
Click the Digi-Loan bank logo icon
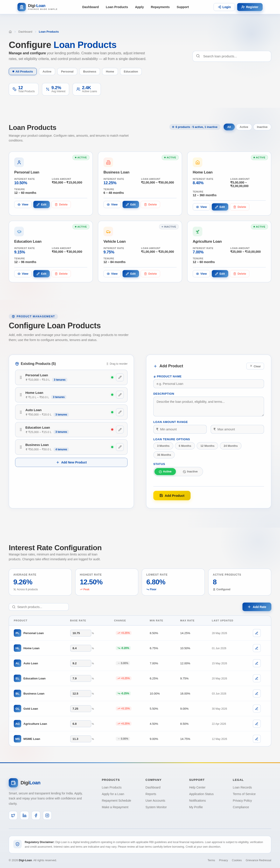(x=21, y=7)
